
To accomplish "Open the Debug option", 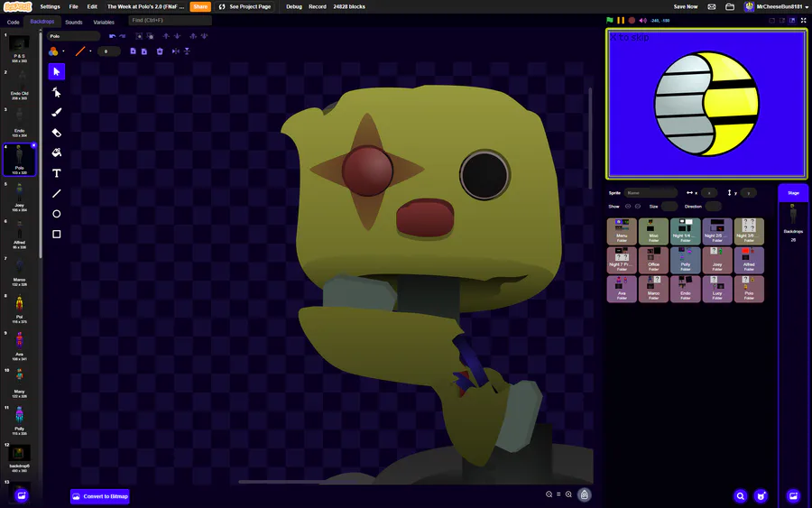I will [x=293, y=6].
